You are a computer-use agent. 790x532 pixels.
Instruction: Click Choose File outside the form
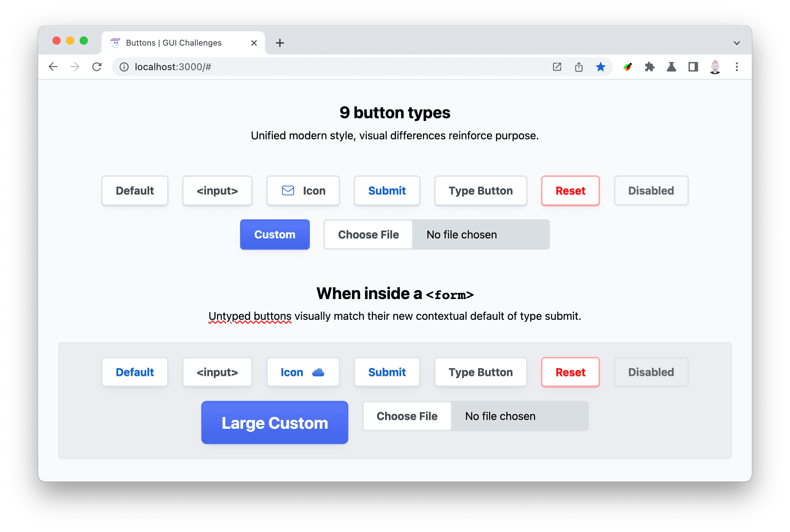[369, 234]
